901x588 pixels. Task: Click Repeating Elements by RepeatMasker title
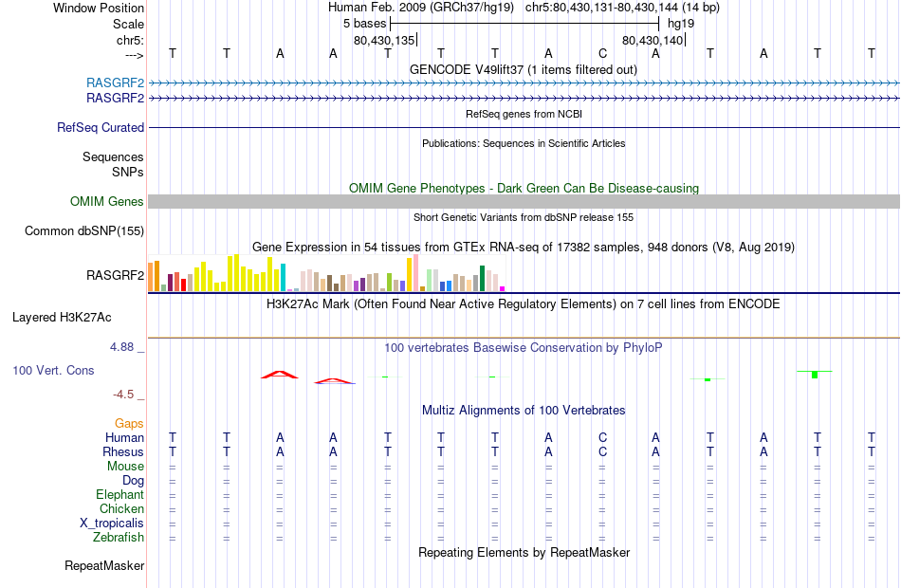[x=524, y=552]
